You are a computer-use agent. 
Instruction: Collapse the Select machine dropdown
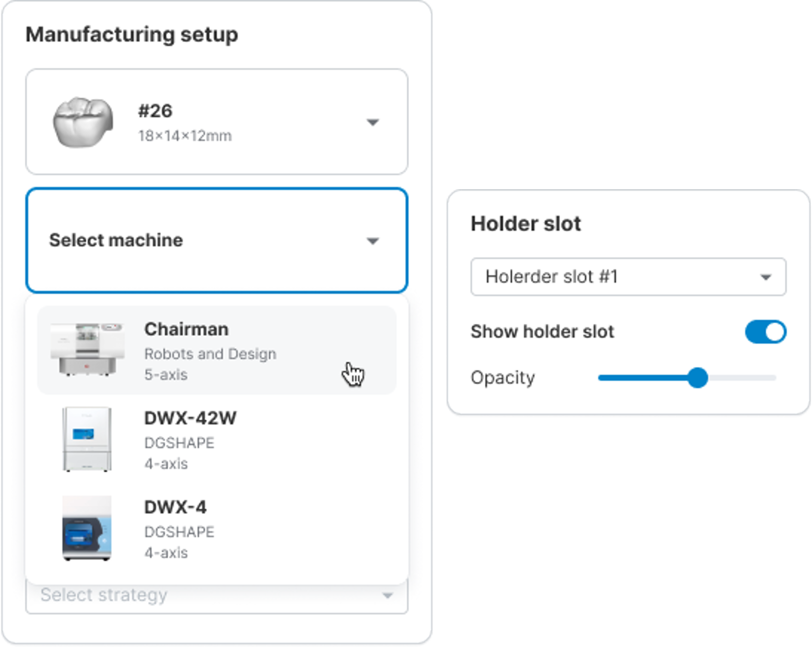216,240
